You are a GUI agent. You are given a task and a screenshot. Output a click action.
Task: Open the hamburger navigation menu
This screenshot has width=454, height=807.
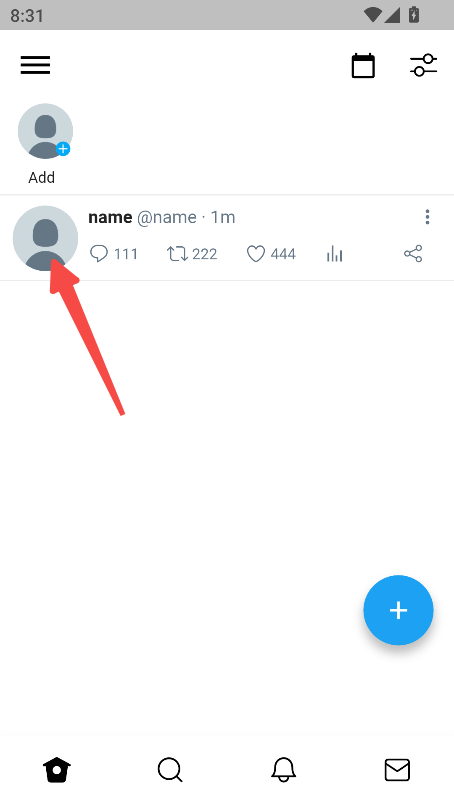(36, 65)
